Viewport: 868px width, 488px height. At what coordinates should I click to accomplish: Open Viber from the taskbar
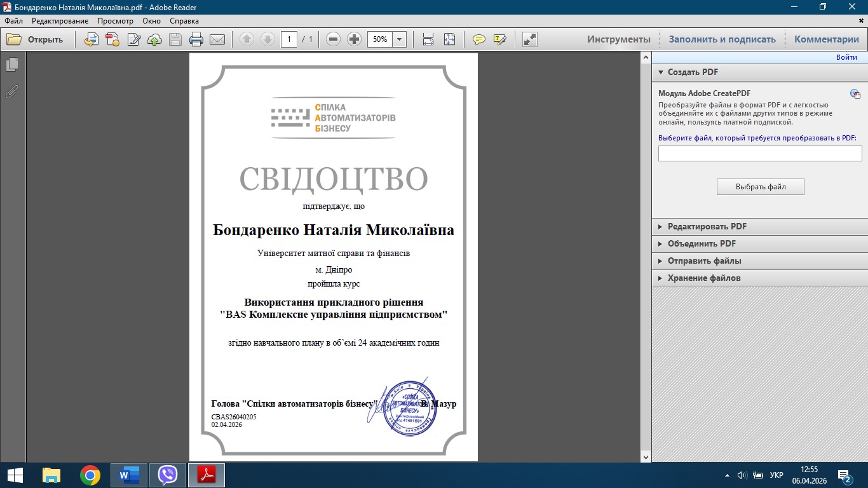coord(168,475)
